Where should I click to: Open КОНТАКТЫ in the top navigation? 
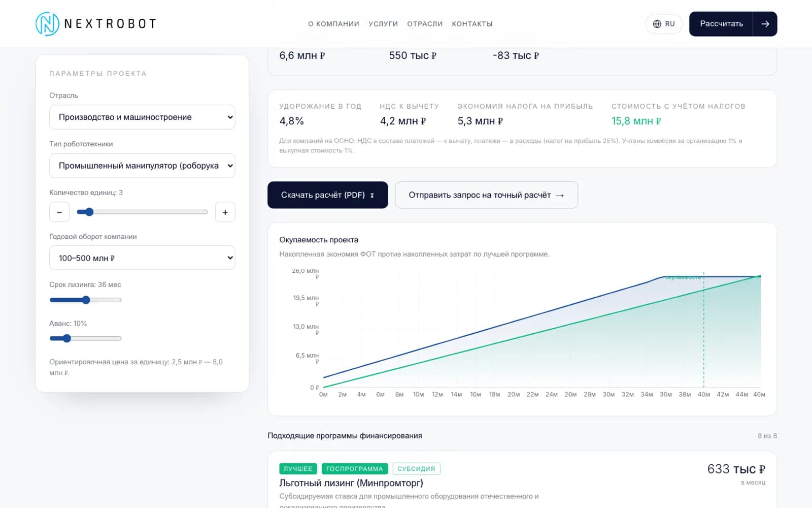tap(472, 24)
